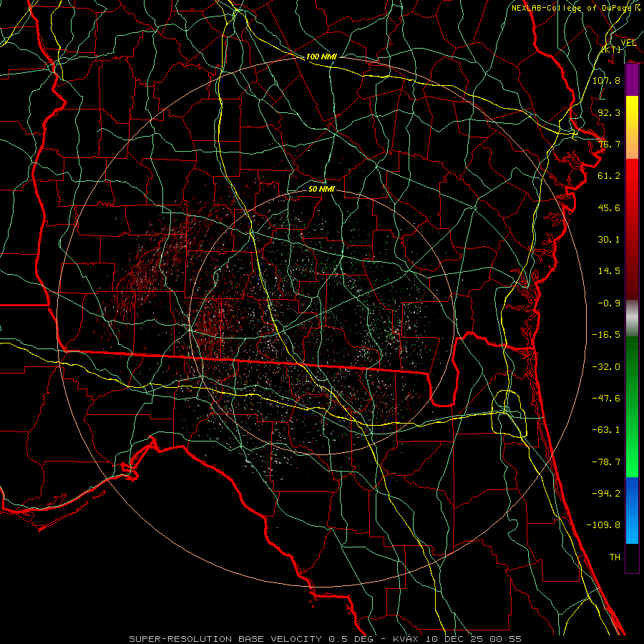This screenshot has width=644, height=644.
Task: Click the VEL legend title
Action: [628, 43]
